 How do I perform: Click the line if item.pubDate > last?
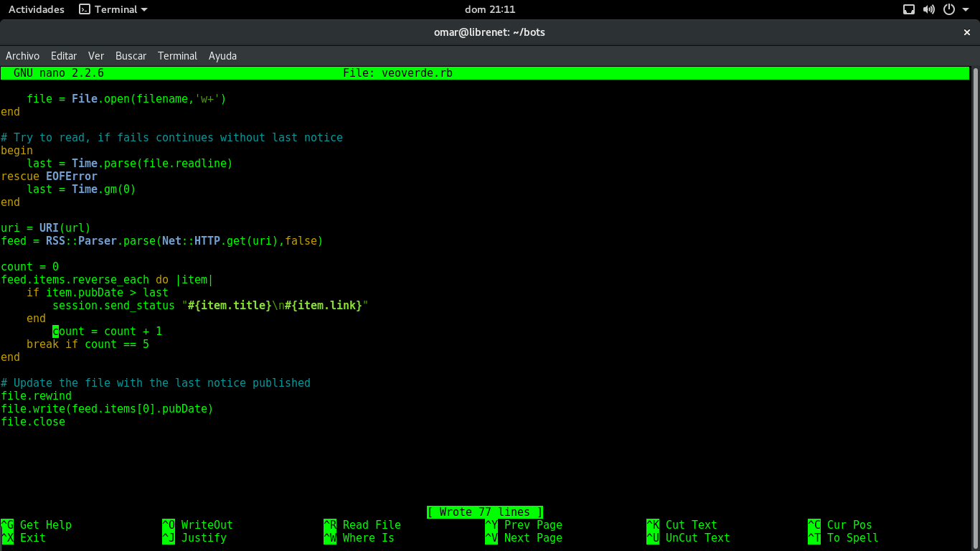[98, 293]
